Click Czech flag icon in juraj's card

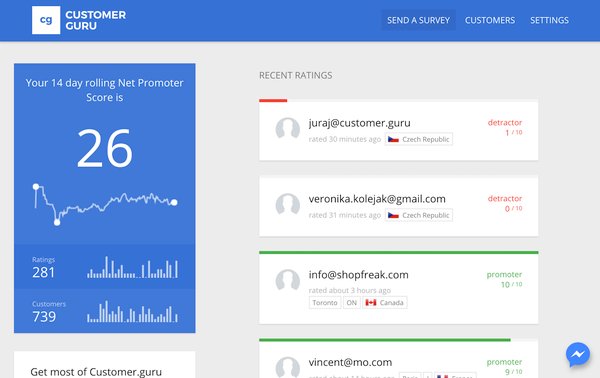tap(393, 139)
